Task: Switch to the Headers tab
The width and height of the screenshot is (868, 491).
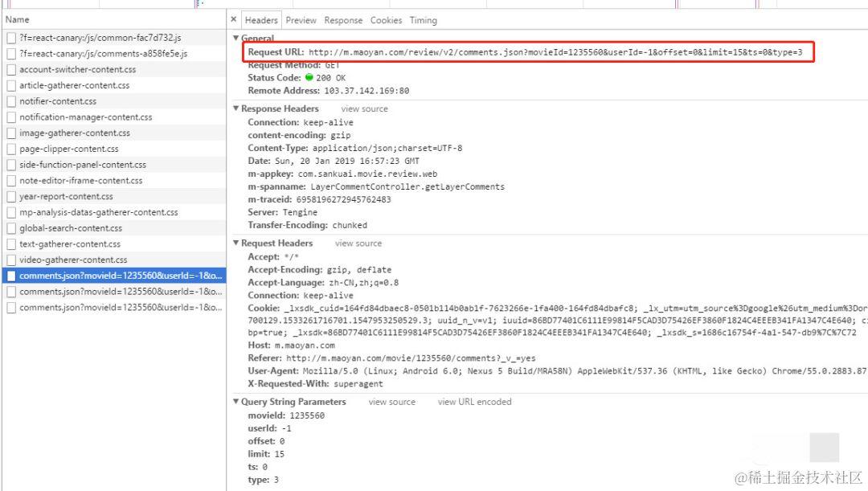Action: click(x=261, y=20)
